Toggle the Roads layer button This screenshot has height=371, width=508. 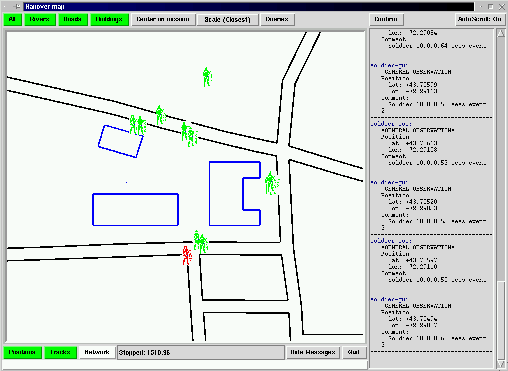coord(73,19)
